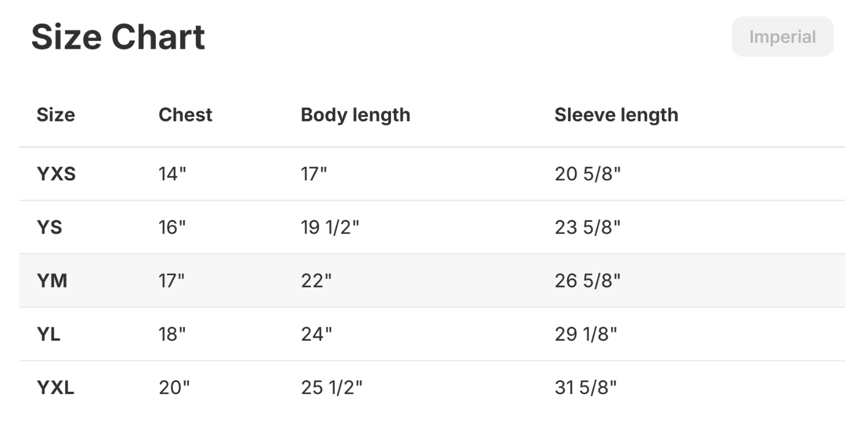Select the Body length column header
The image size is (868, 445).
coord(355,115)
